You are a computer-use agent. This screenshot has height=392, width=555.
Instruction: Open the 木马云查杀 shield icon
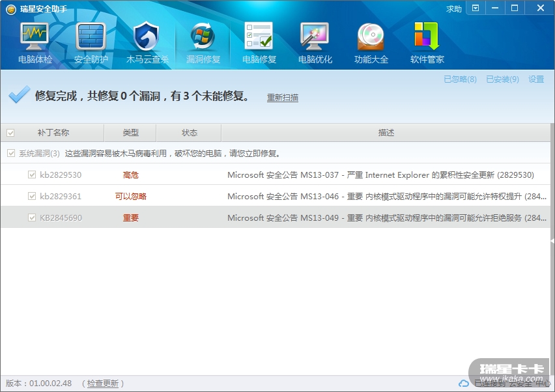(147, 37)
